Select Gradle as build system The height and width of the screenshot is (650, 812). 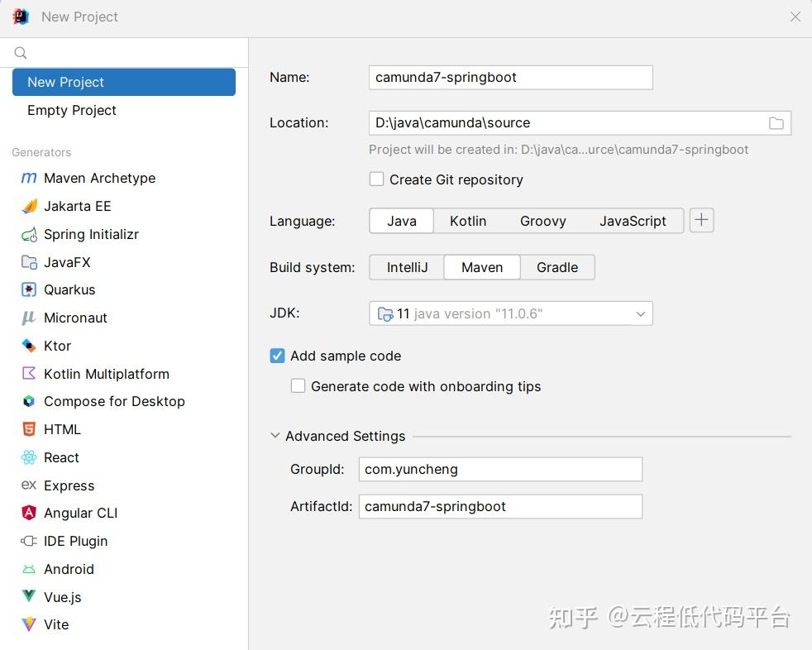[x=556, y=267]
